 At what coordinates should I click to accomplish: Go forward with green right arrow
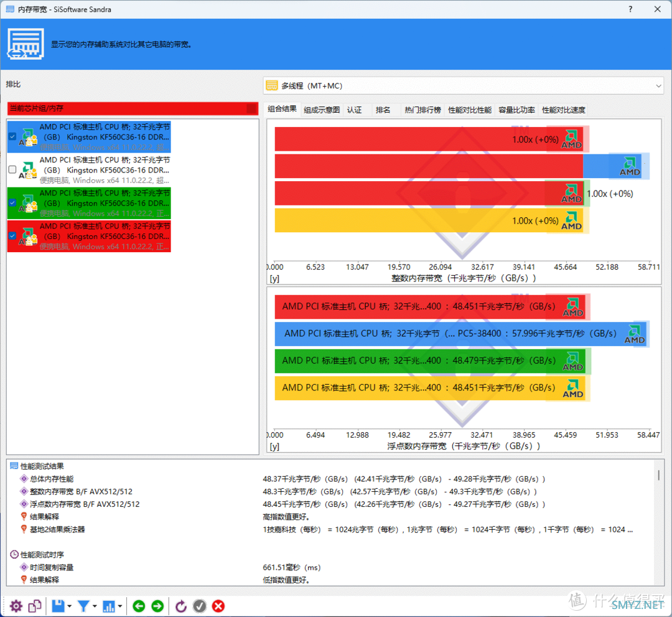[x=157, y=606]
